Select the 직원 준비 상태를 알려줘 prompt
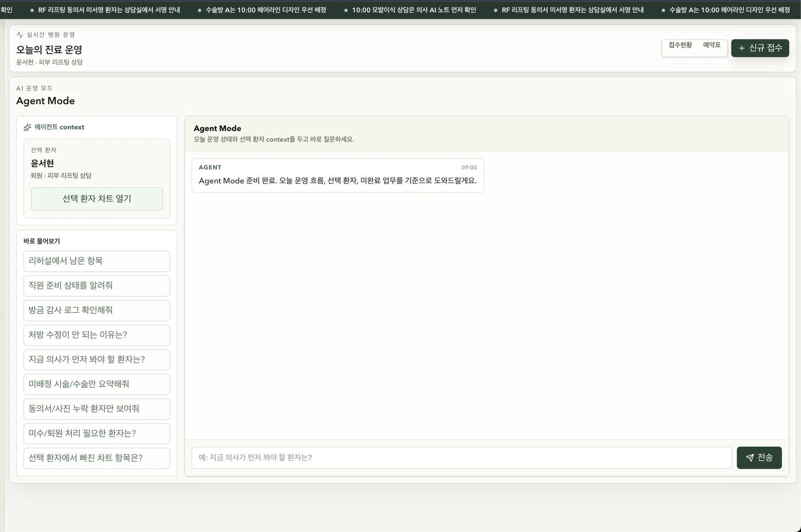 (x=97, y=286)
